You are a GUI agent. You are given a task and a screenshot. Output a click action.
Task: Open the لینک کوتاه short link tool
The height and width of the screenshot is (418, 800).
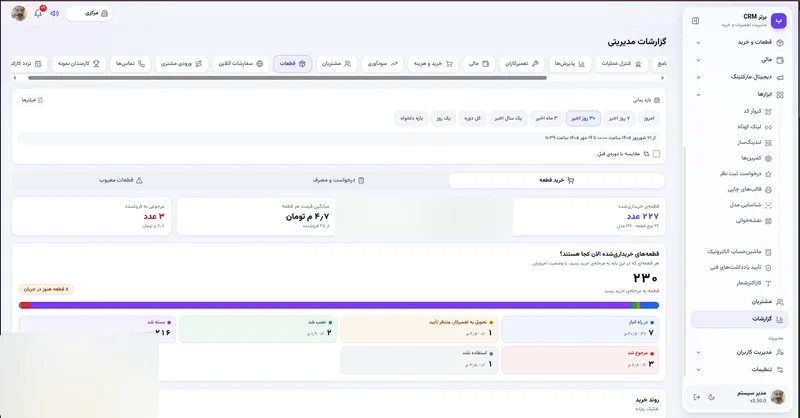(754, 127)
